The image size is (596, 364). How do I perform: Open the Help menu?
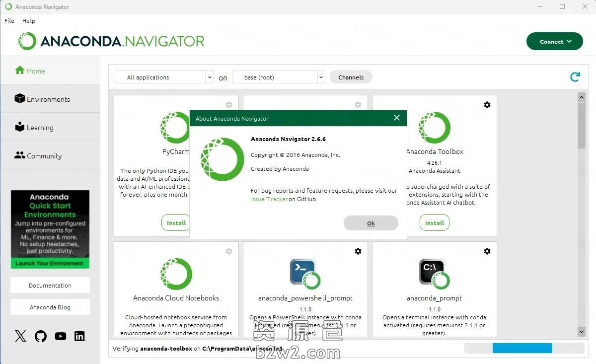point(29,21)
